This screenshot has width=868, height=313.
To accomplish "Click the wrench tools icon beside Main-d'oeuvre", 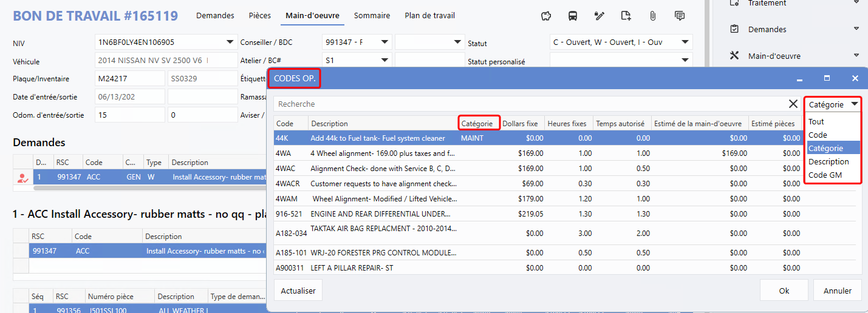I will point(734,56).
